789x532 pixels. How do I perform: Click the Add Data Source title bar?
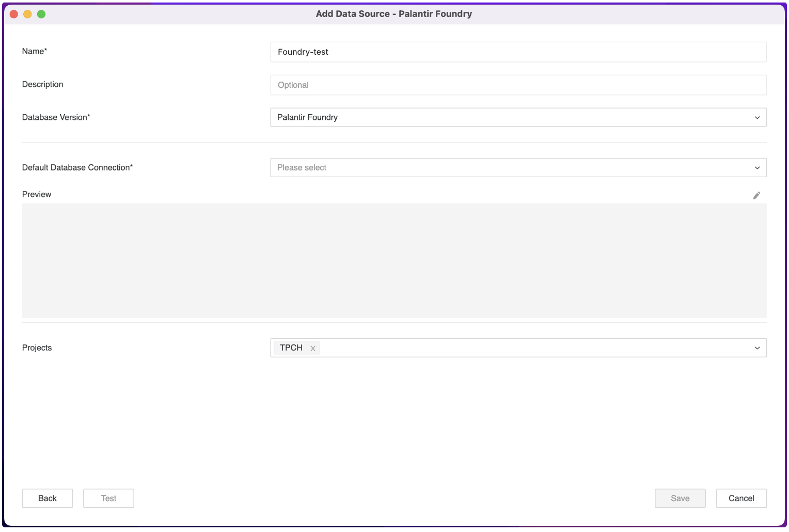pos(394,14)
